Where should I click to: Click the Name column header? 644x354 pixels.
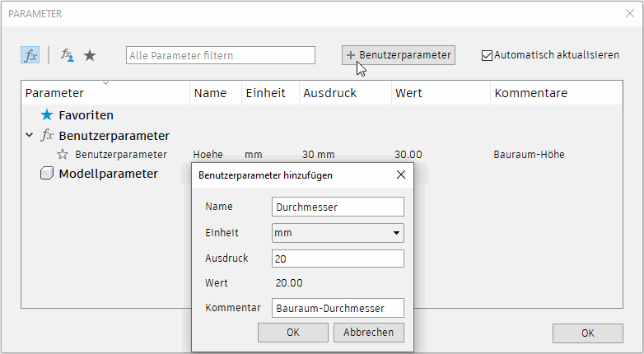pos(210,93)
